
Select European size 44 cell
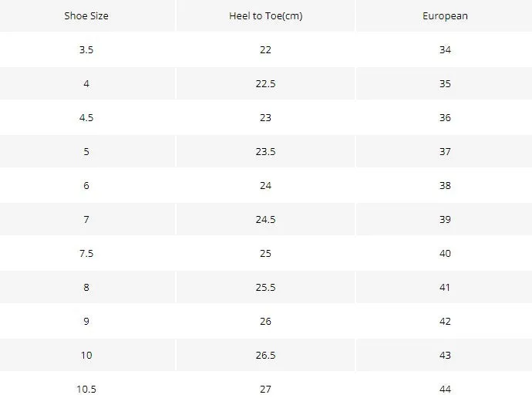(x=445, y=389)
